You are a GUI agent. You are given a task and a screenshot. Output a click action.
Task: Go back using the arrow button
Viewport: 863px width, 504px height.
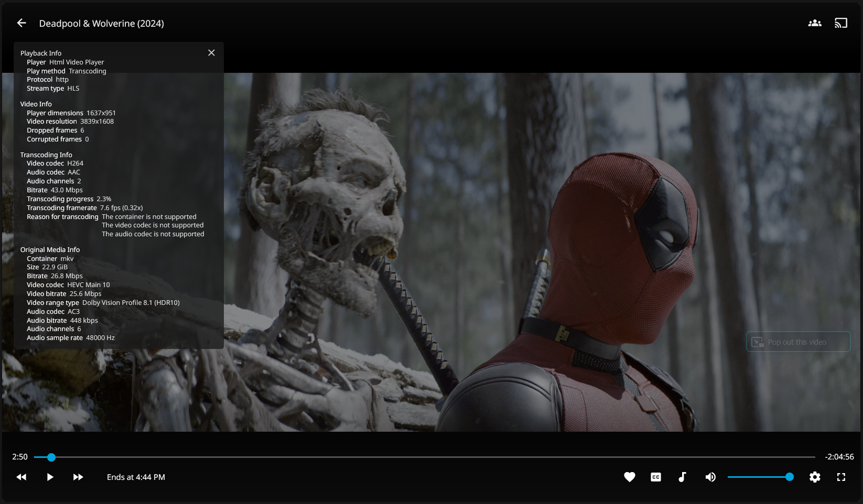pos(21,23)
